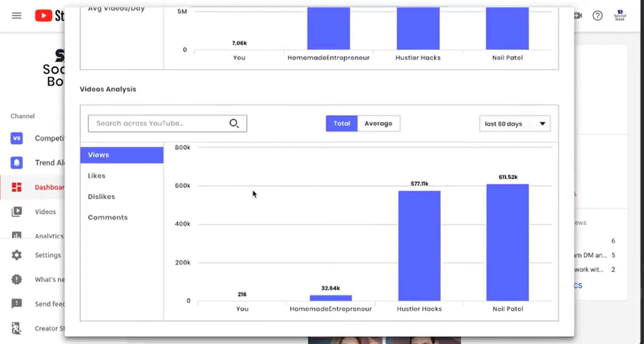This screenshot has width=644, height=344.
Task: Select the Views metric tab
Action: coord(122,155)
